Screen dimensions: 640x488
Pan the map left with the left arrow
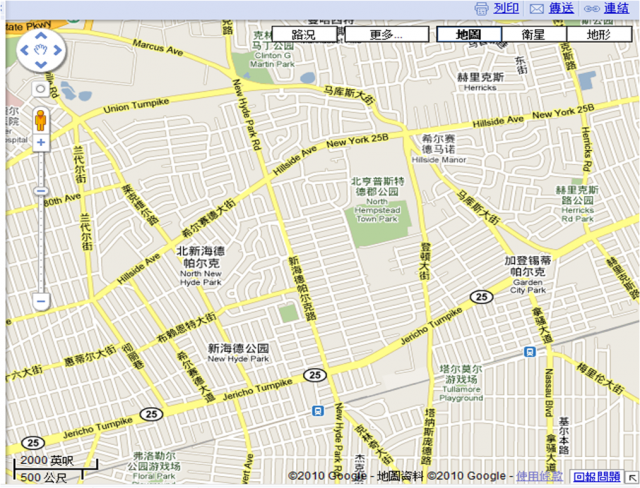[24, 50]
